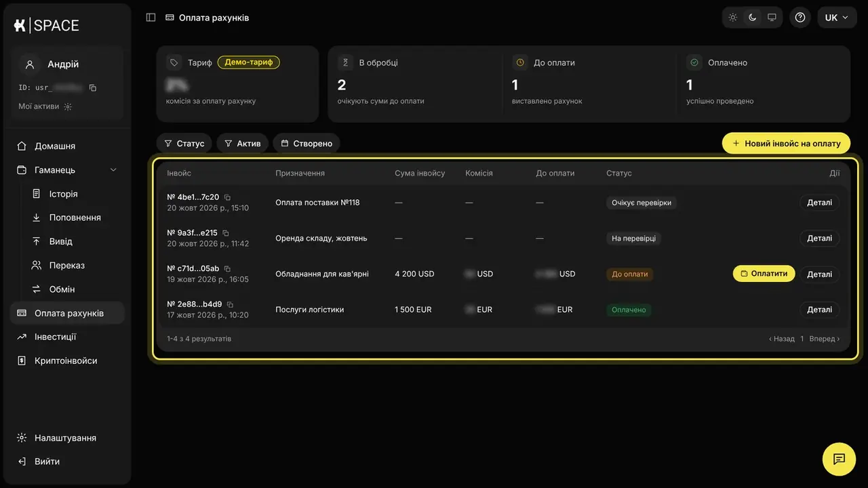Toggle the sidebar collapse icon
Viewport: 868px width, 488px height.
point(151,18)
